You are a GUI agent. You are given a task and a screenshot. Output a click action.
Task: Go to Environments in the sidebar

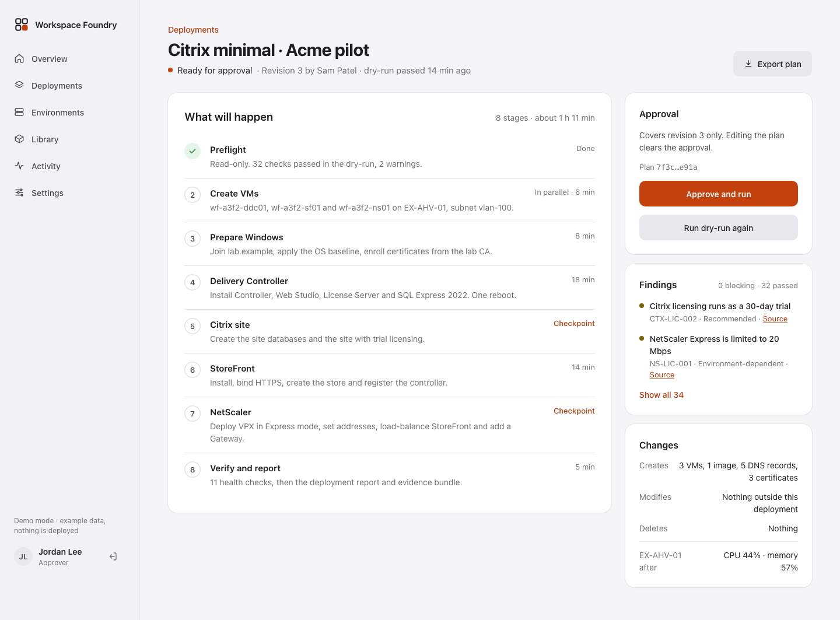(70, 112)
